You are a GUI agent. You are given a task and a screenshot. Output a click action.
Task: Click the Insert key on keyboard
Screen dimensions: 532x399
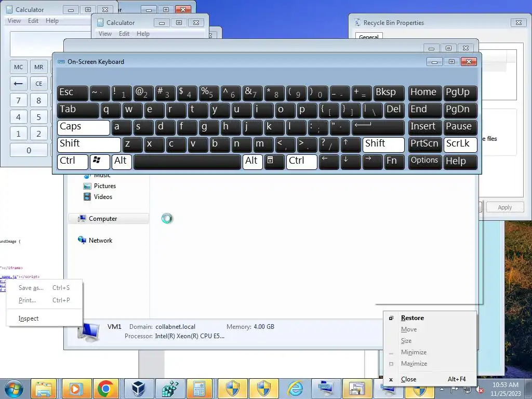click(425, 127)
